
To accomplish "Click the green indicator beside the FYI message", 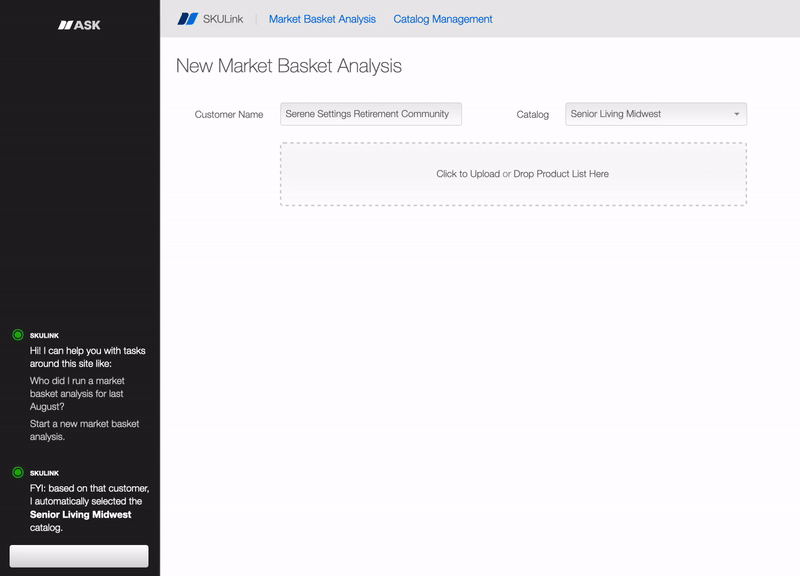I will point(17,472).
